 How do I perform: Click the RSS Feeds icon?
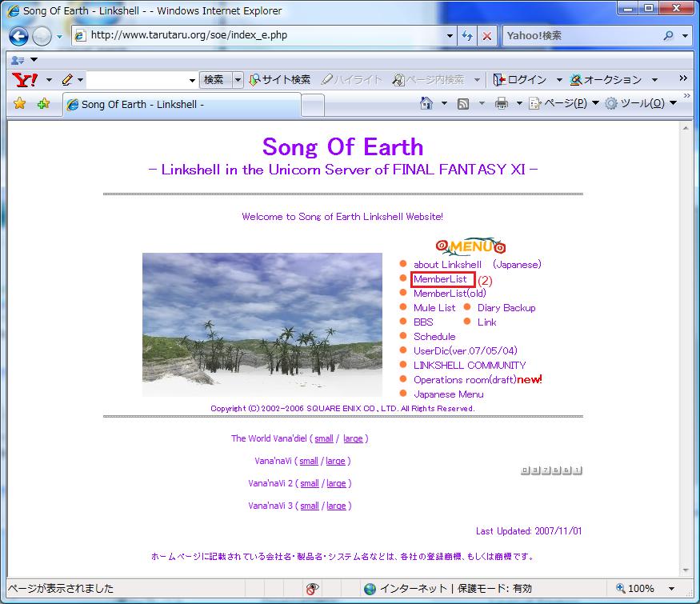coord(462,103)
